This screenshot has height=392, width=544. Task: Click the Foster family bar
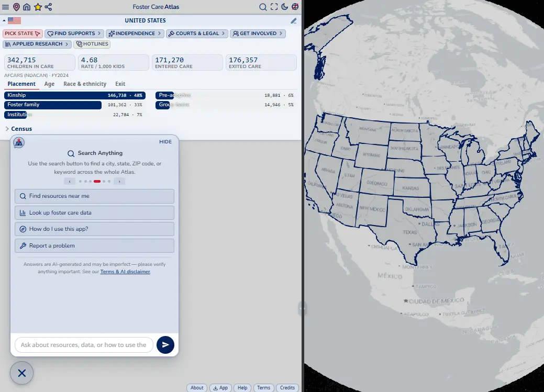74,105
